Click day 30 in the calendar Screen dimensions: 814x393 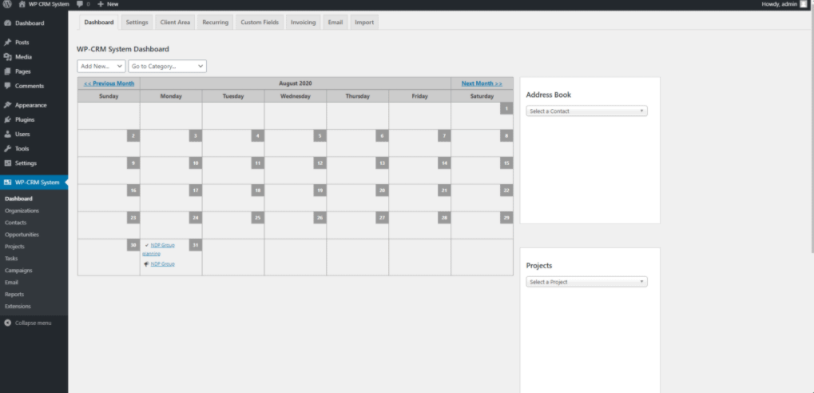133,245
